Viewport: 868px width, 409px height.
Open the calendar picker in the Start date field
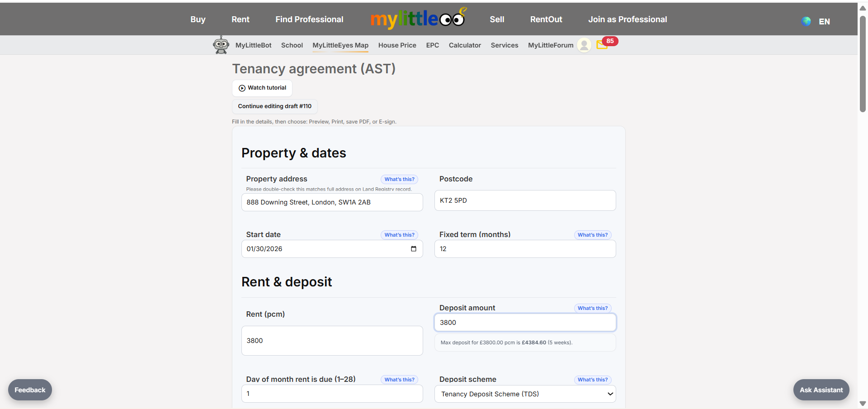413,249
